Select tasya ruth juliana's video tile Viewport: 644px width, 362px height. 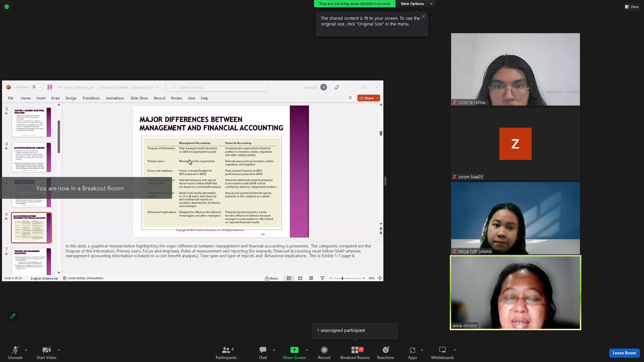[x=515, y=218]
